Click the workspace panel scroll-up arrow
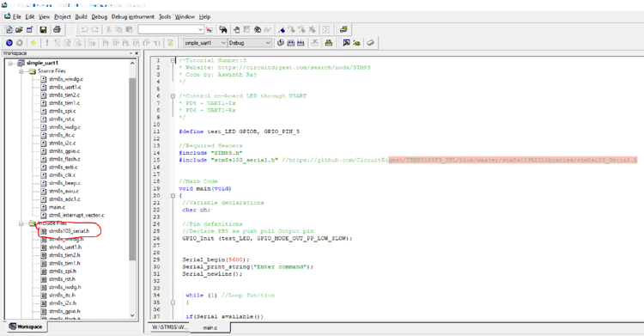 point(132,64)
